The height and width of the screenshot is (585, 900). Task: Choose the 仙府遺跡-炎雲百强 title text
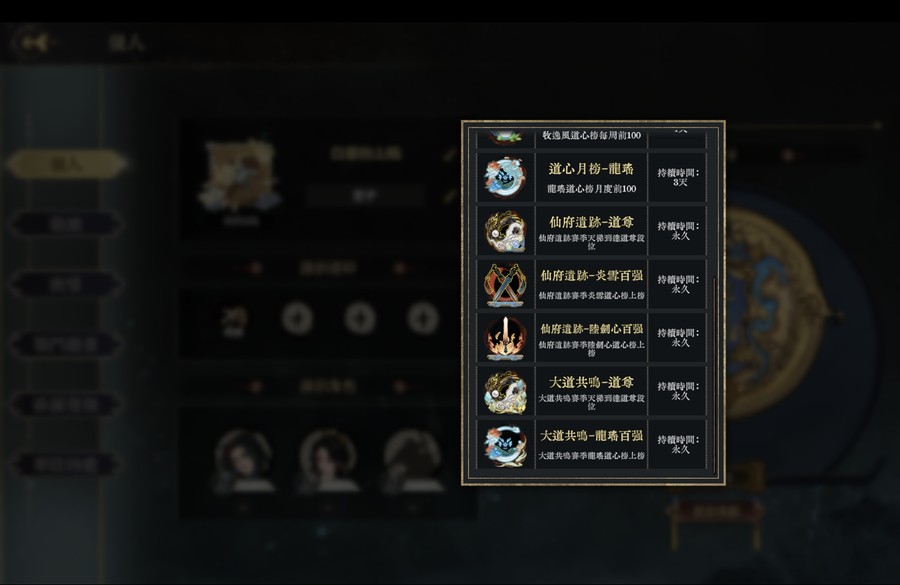[x=591, y=276]
